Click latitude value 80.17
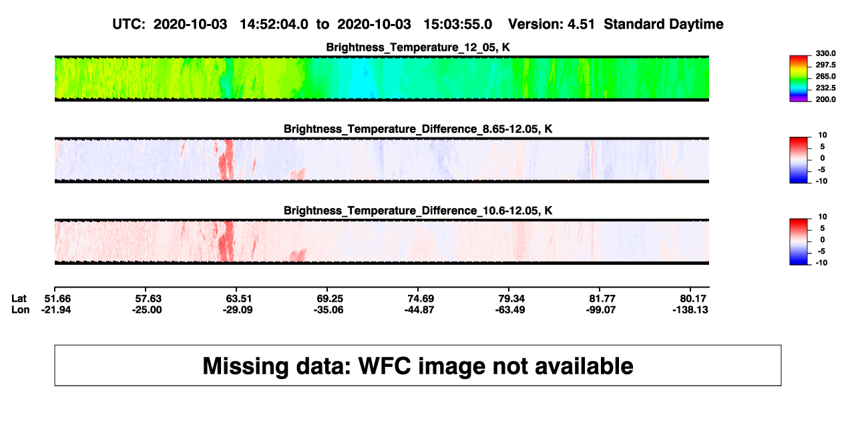Screen dimensions: 868x445 (694, 298)
